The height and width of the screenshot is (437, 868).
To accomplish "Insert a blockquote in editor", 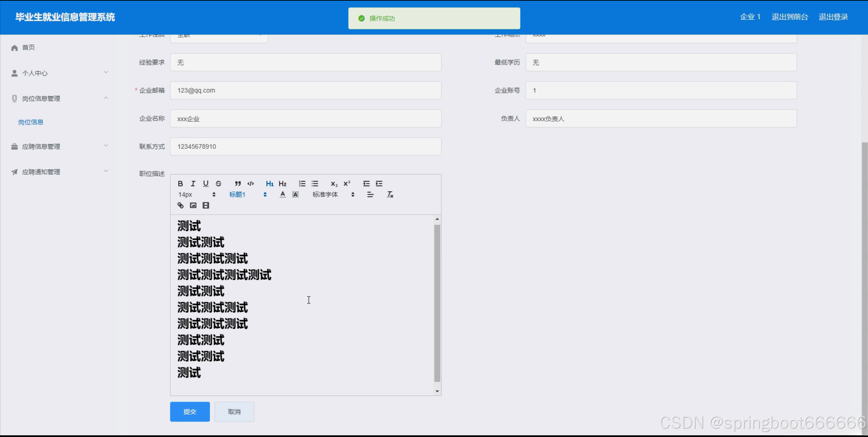I will pos(238,184).
